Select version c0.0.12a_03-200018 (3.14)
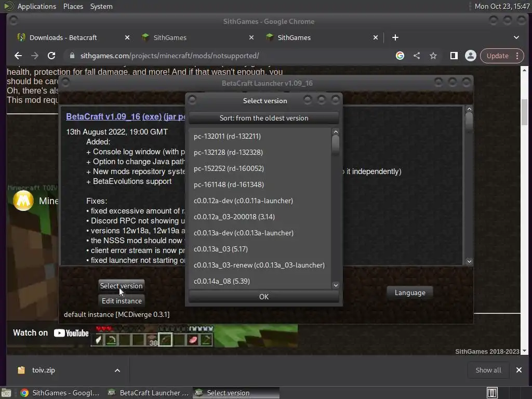This screenshot has height=399, width=532. [x=260, y=217]
